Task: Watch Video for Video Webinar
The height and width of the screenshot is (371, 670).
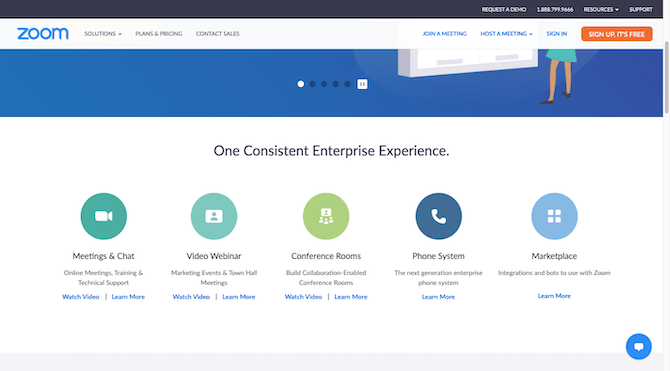Action: (x=191, y=297)
